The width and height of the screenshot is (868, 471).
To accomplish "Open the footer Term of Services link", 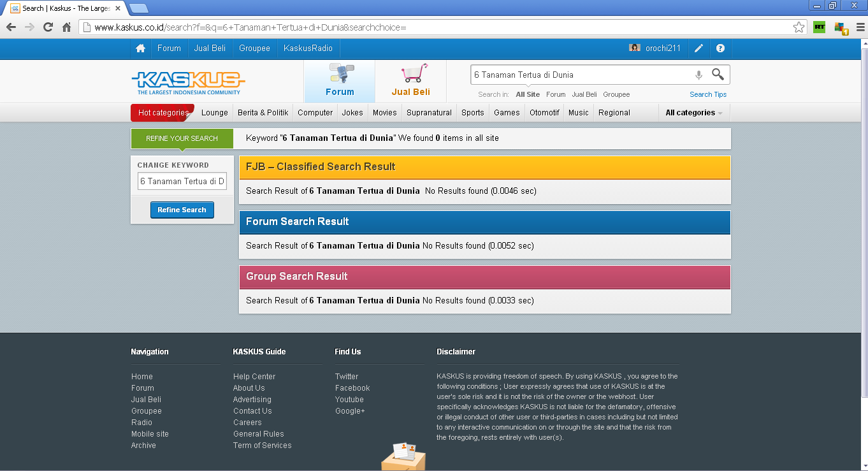I will click(x=263, y=446).
